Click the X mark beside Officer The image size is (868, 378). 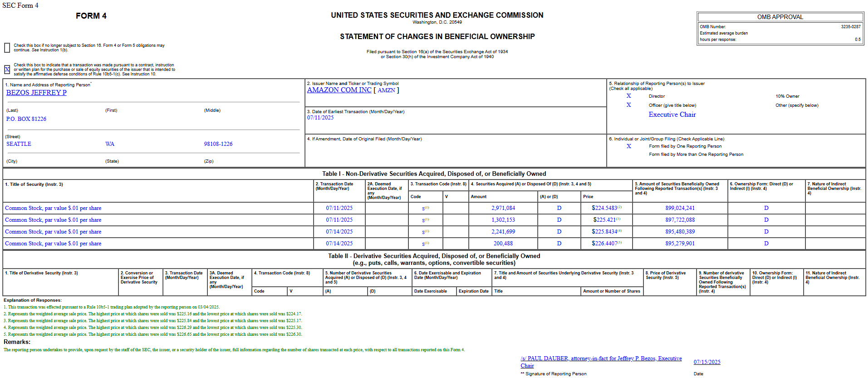629,105
